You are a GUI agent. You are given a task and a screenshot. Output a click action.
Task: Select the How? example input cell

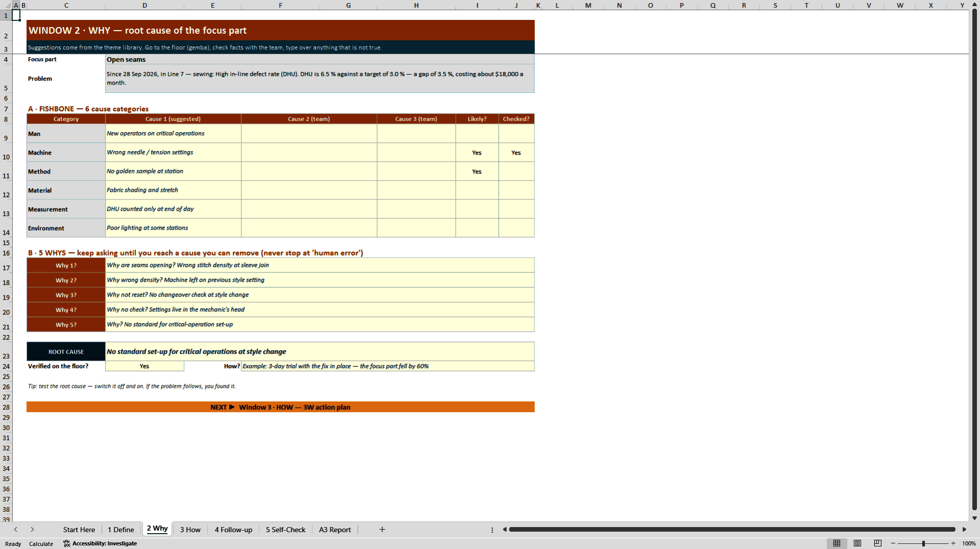tap(387, 366)
